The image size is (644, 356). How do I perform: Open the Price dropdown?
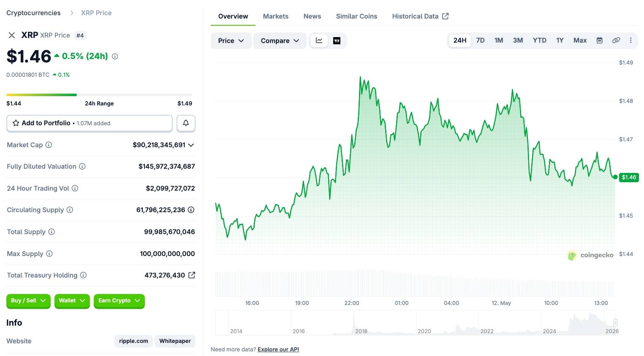[x=231, y=40]
